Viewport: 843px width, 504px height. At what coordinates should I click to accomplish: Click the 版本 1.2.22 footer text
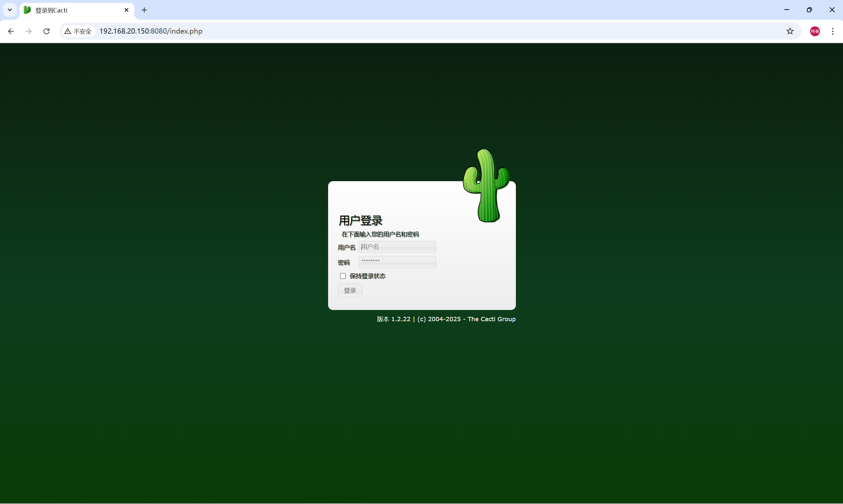click(x=394, y=319)
